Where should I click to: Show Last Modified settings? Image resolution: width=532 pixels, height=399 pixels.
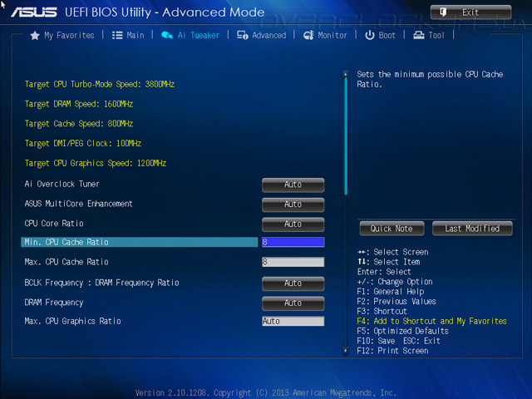tap(472, 229)
